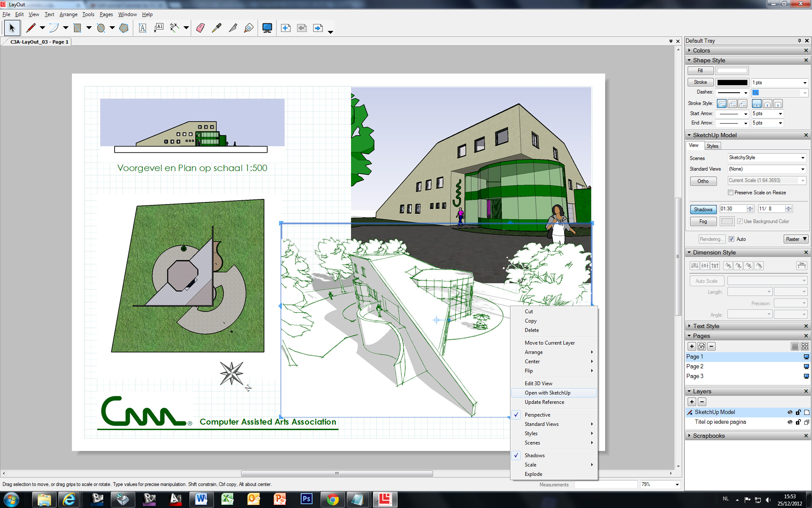Toggle Shadows checkbox in SketchUp Model

tap(702, 208)
